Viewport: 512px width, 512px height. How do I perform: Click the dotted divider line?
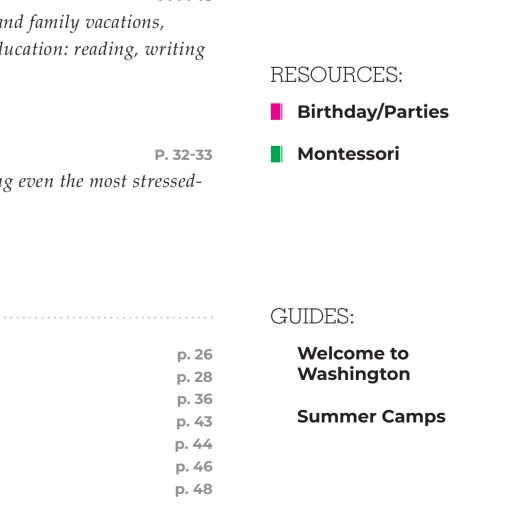click(108, 317)
